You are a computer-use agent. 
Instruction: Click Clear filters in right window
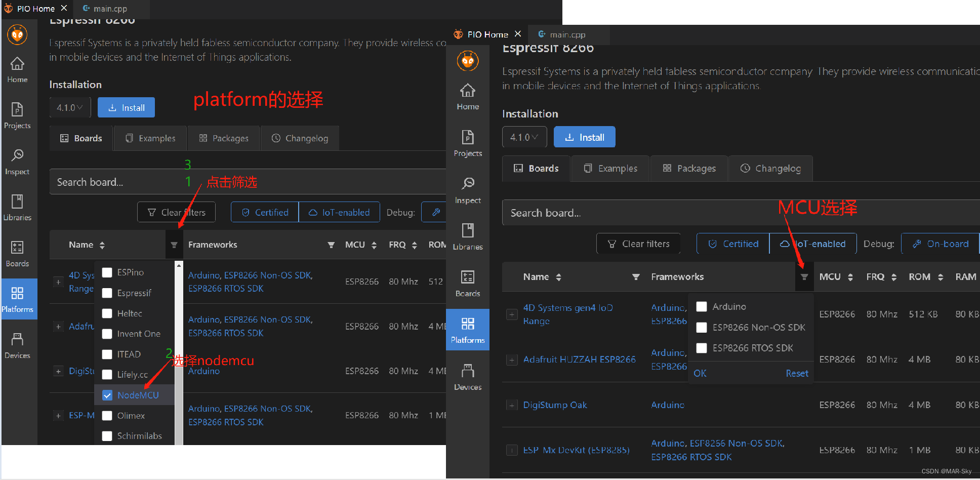click(x=638, y=244)
